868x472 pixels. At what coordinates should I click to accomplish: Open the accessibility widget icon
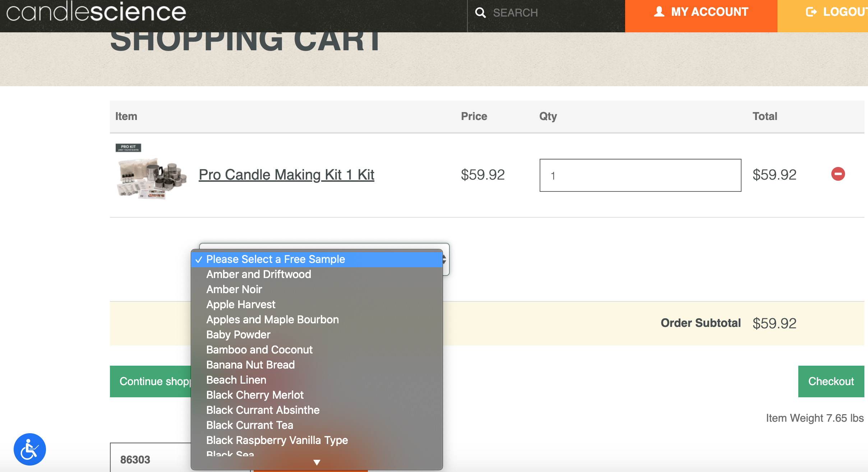[x=30, y=449]
